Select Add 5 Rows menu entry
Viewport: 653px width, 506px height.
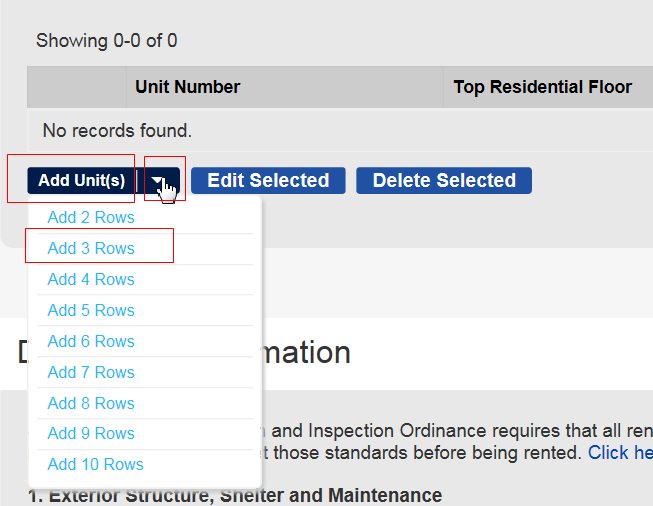pyautogui.click(x=91, y=310)
